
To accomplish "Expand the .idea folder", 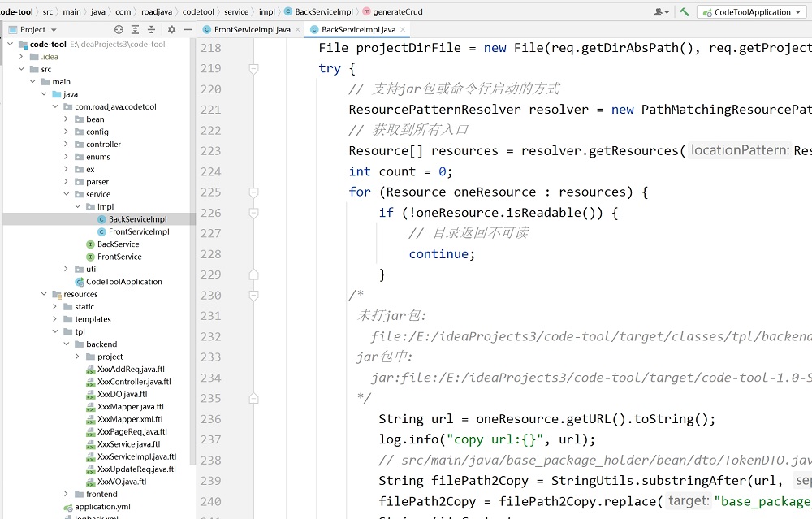I will tap(21, 57).
